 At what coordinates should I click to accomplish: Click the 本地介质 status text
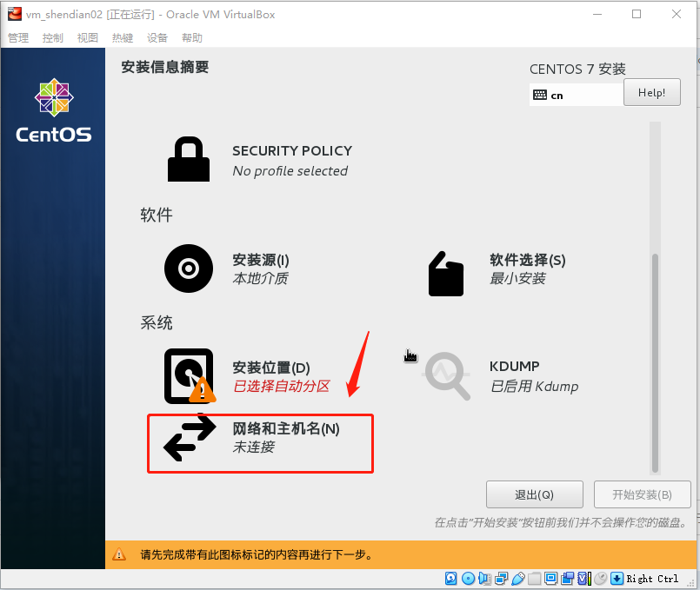tap(260, 279)
